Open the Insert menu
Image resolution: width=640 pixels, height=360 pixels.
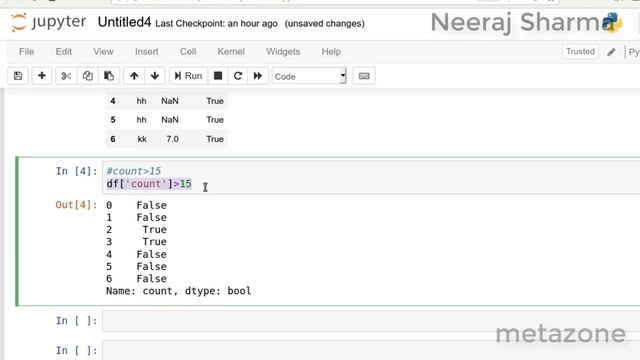[147, 52]
